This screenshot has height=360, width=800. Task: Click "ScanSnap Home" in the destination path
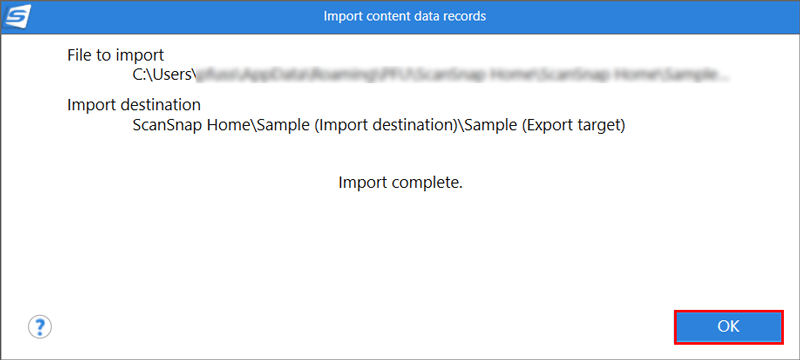coord(192,126)
